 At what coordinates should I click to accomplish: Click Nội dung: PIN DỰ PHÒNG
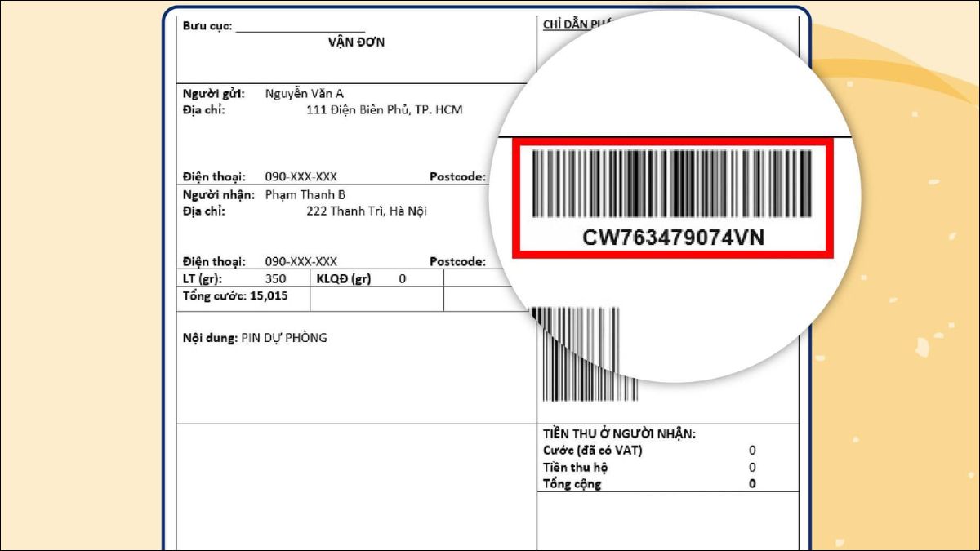[x=255, y=337]
